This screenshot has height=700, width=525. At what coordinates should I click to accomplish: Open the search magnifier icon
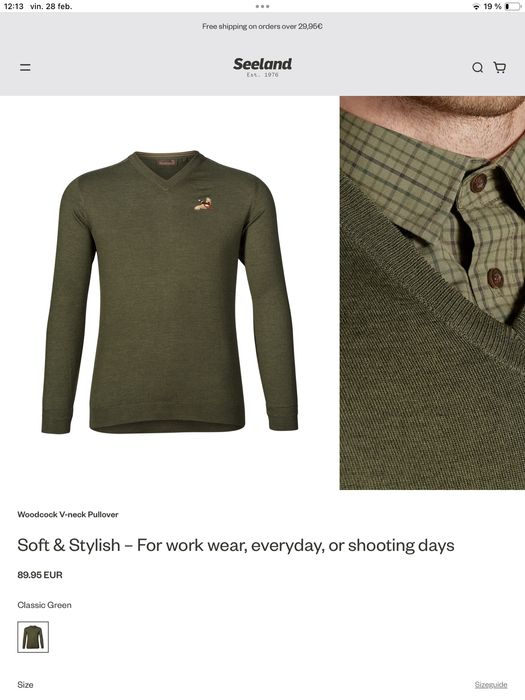coord(477,67)
